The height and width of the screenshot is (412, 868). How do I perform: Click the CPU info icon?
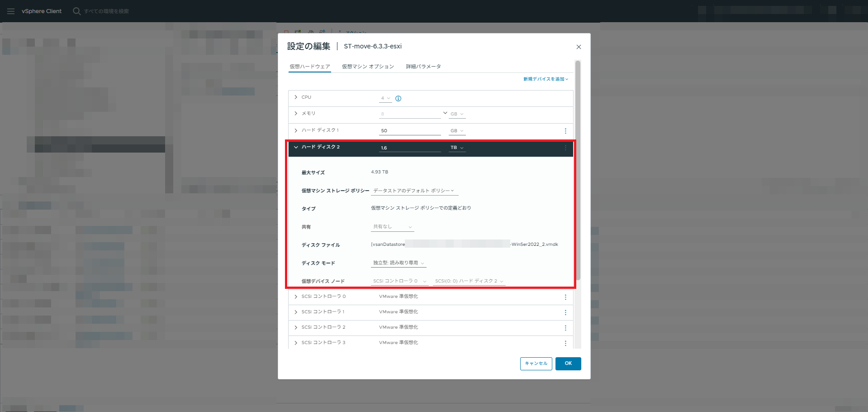pyautogui.click(x=398, y=98)
